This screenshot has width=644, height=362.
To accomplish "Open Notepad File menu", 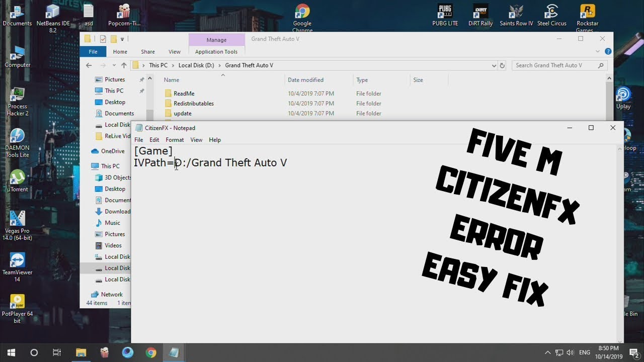I will [x=138, y=140].
